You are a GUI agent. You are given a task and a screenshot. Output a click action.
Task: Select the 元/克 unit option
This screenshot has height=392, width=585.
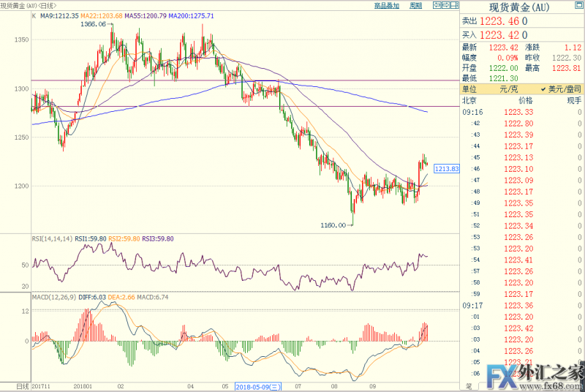(507, 88)
